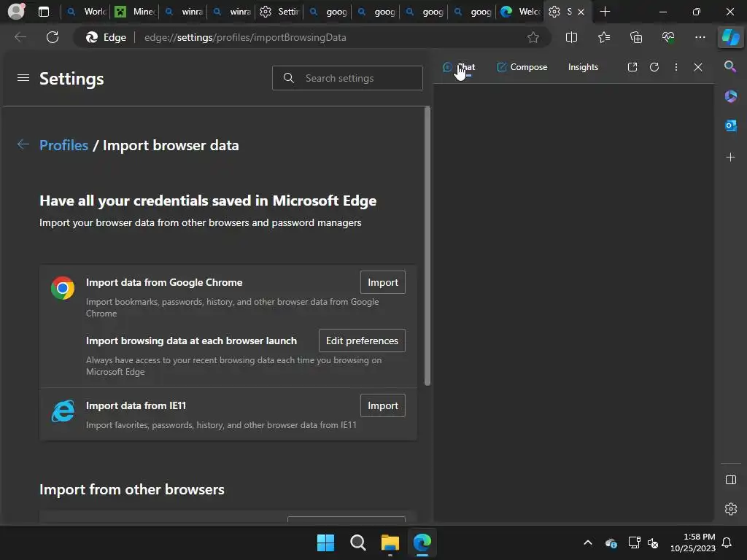
Task: Open the taskbar clock and date
Action: [693, 542]
